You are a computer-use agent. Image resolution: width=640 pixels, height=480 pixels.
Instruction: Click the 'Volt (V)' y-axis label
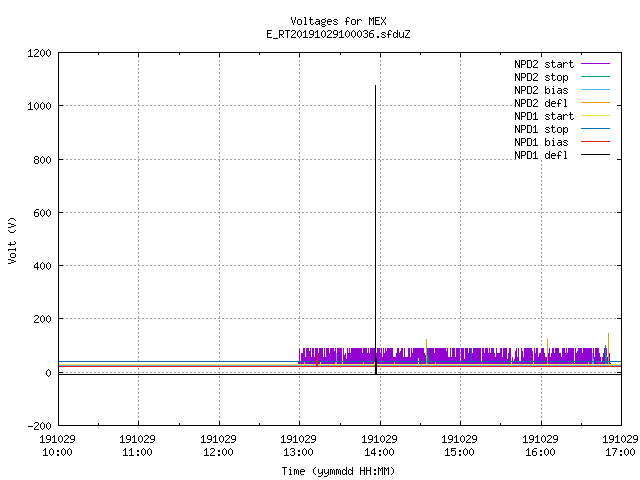click(x=12, y=241)
